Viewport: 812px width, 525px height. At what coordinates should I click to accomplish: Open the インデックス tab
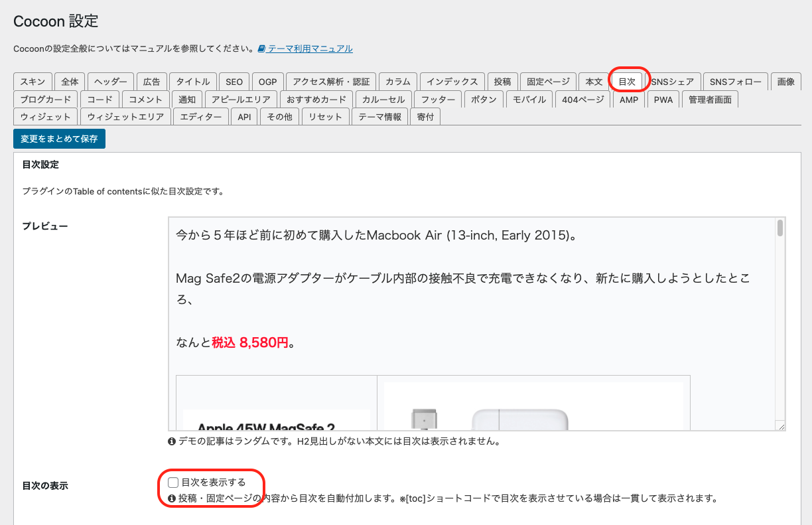(452, 82)
